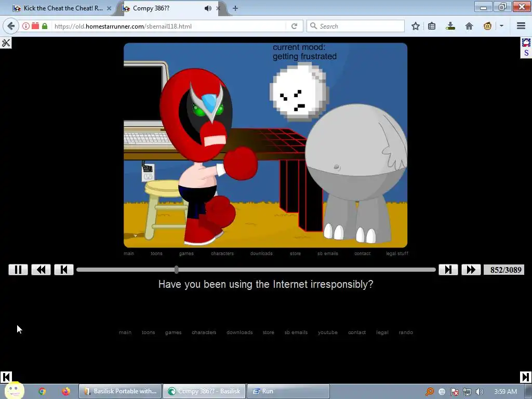Click the magnifier tray icon
This screenshot has width=532, height=399.
[429, 392]
